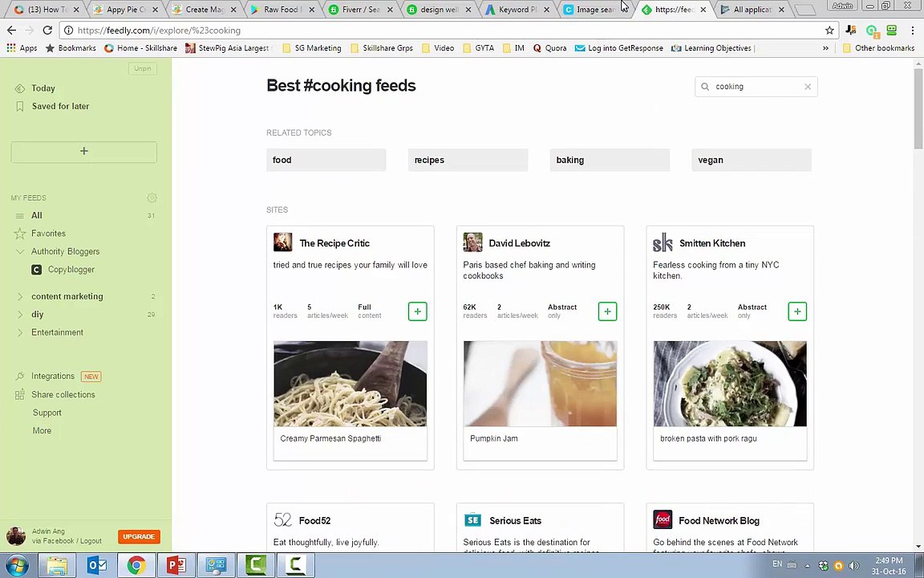Reload the page
The width and height of the screenshot is (924, 578).
point(48,30)
